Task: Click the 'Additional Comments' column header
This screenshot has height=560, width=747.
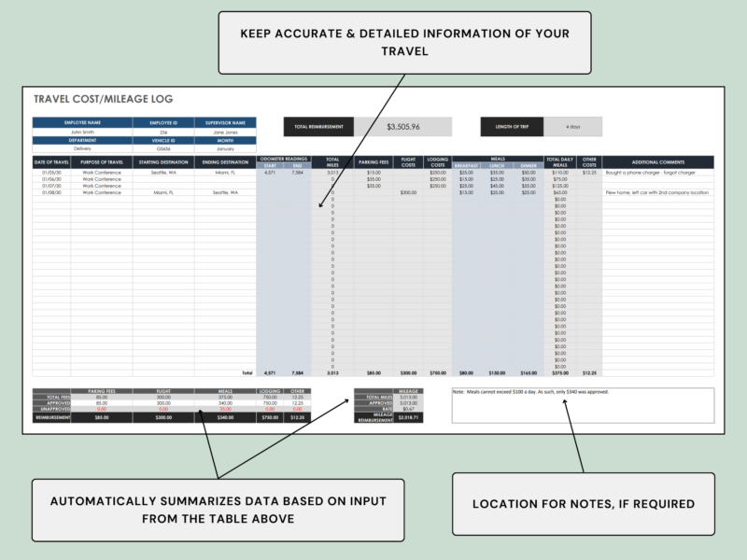Action: click(x=658, y=162)
